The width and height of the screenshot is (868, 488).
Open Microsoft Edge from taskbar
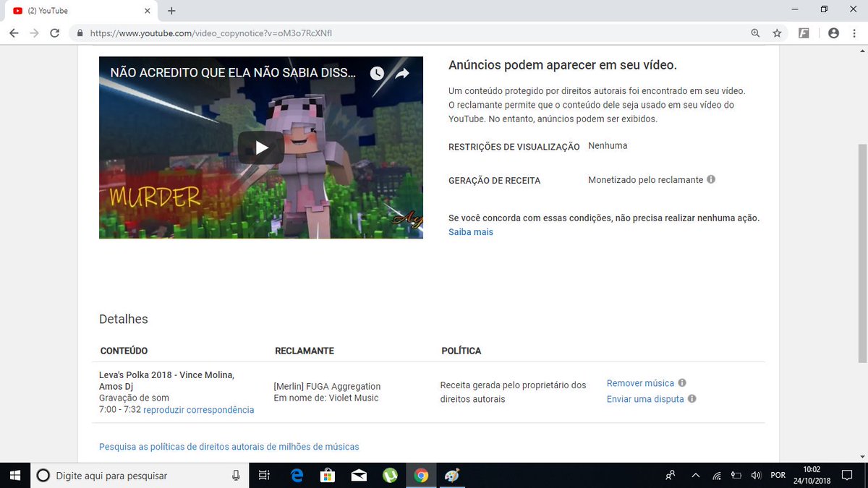(x=297, y=475)
